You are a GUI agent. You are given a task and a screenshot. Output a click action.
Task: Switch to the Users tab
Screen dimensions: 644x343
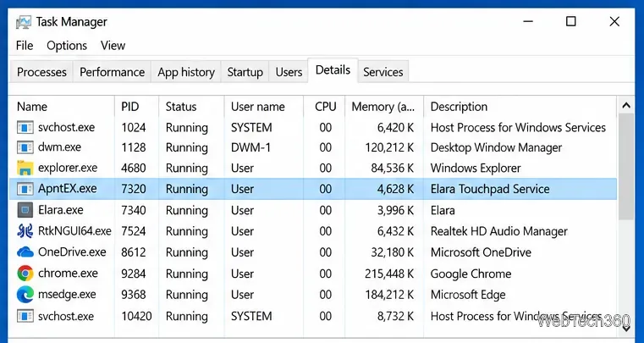pyautogui.click(x=289, y=72)
